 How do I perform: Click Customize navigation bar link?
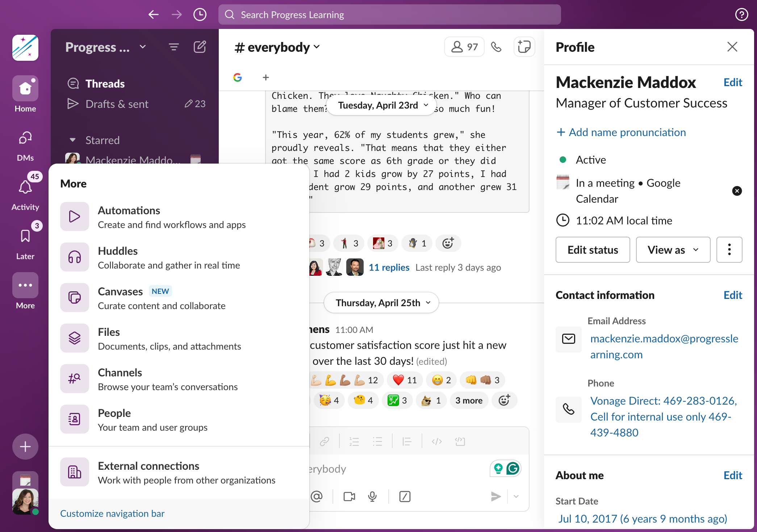pyautogui.click(x=112, y=514)
